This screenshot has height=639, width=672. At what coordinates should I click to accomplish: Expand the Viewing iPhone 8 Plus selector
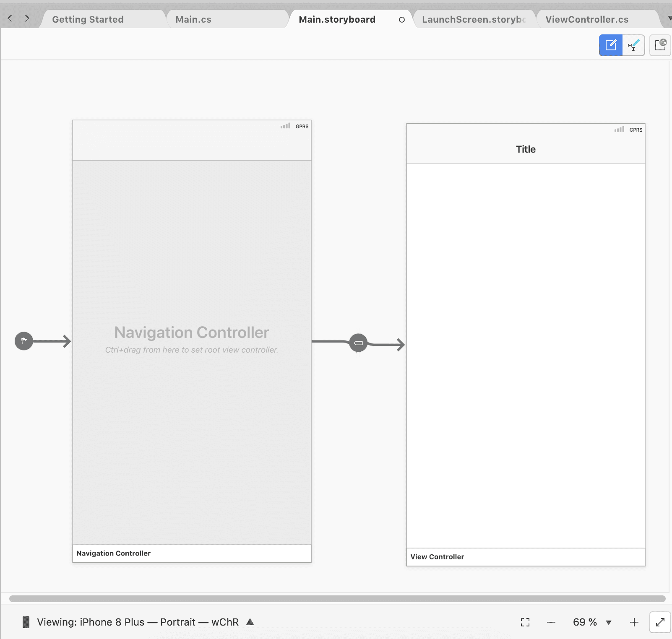250,622
